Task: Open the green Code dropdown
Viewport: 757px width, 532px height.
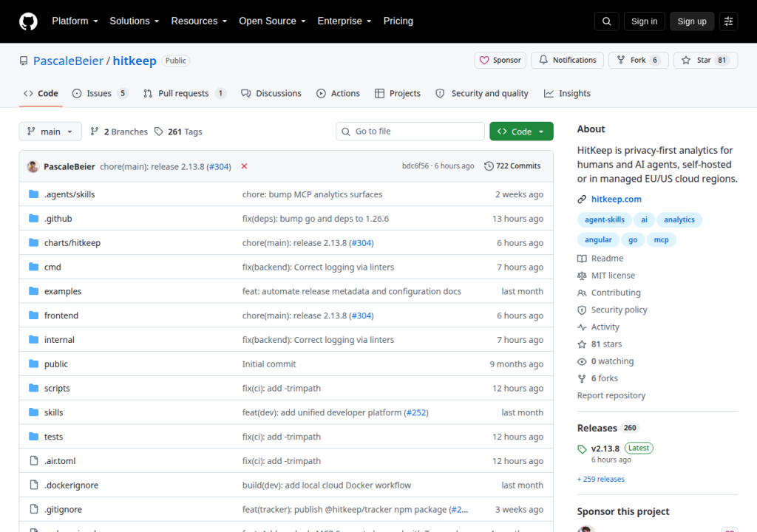Action: coord(521,132)
